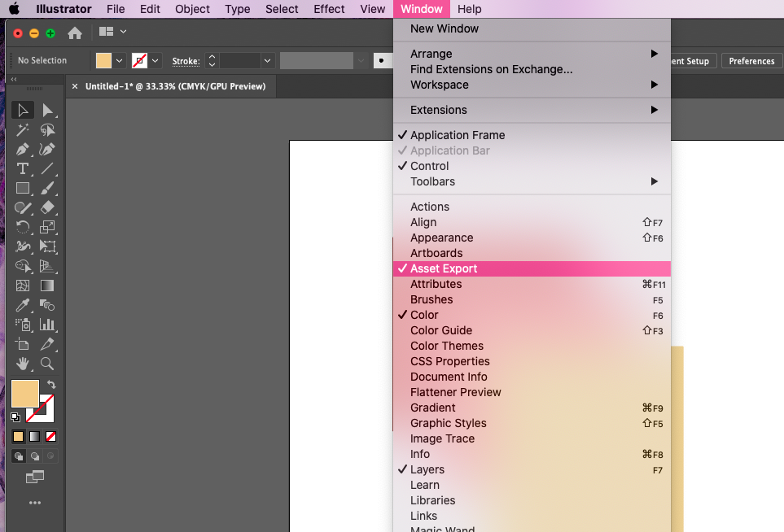Choose the Artboard tool

coord(23,344)
